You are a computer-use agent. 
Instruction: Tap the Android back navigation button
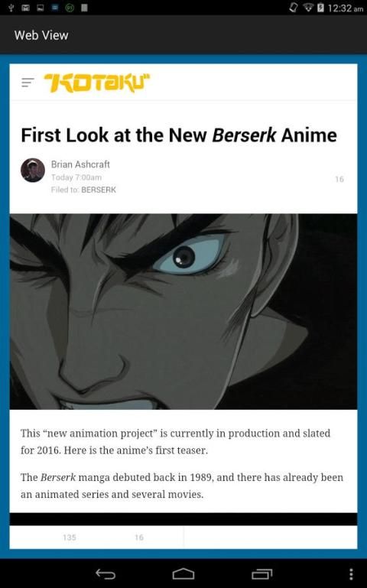(106, 573)
